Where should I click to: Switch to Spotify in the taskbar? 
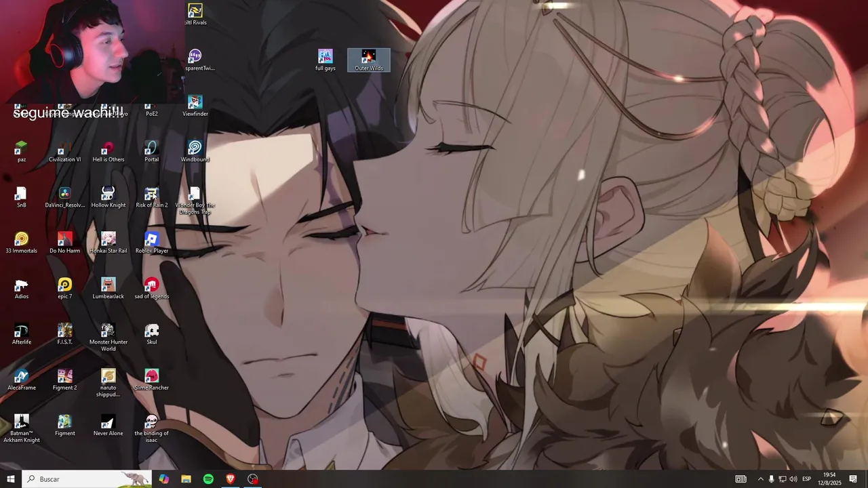[x=208, y=479]
